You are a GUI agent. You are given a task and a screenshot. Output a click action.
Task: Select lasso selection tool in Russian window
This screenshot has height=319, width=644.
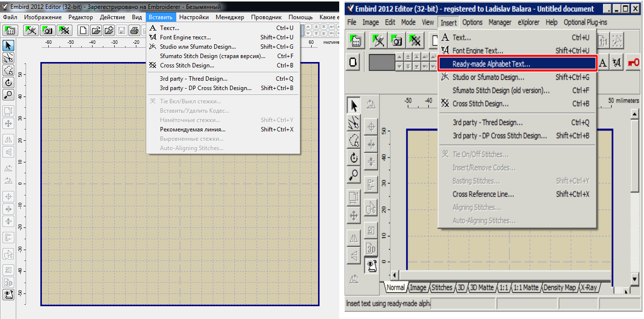click(x=8, y=70)
